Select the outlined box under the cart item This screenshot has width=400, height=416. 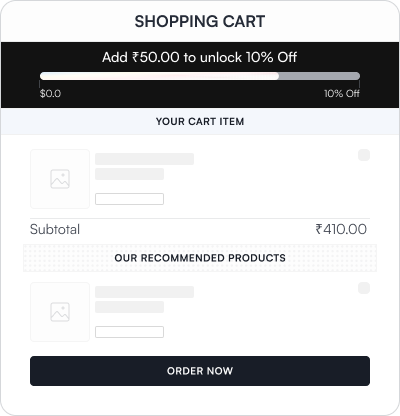click(129, 199)
